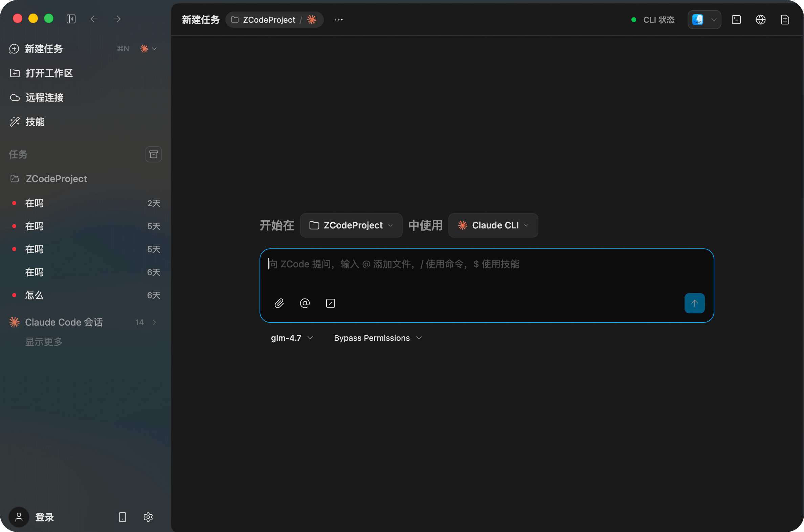Expand Claude Code 会话 list
Screen dimensions: 804x532
click(154, 322)
